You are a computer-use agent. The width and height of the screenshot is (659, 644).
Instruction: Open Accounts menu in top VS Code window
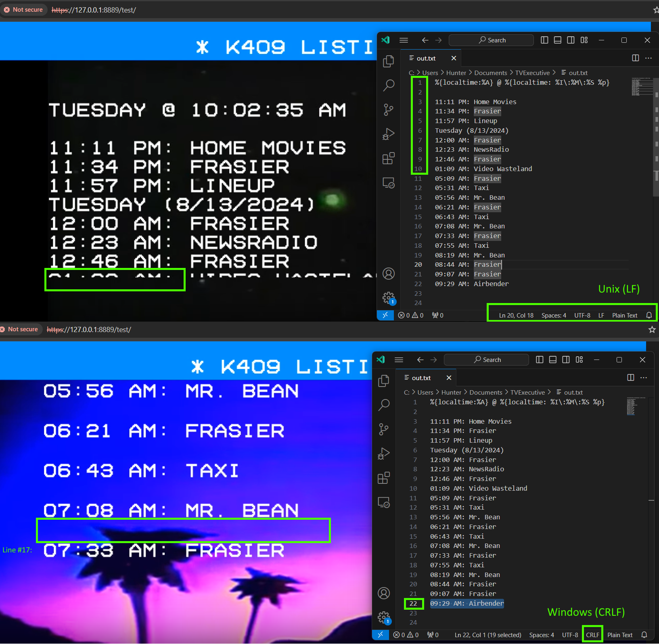click(x=388, y=274)
